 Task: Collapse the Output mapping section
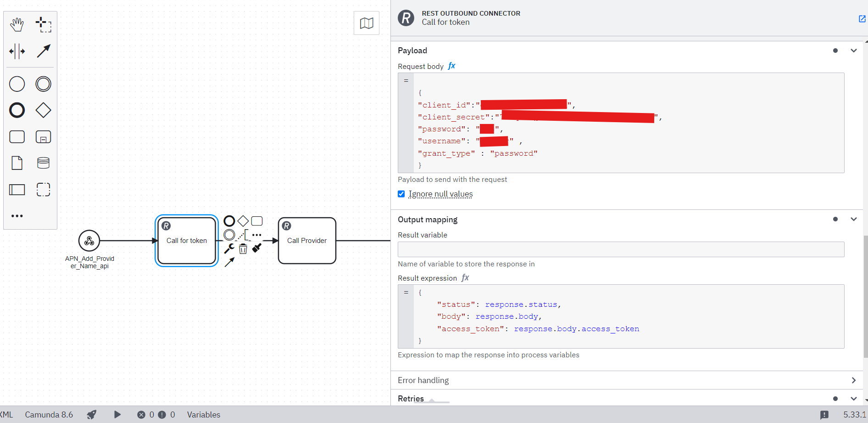coord(854,219)
